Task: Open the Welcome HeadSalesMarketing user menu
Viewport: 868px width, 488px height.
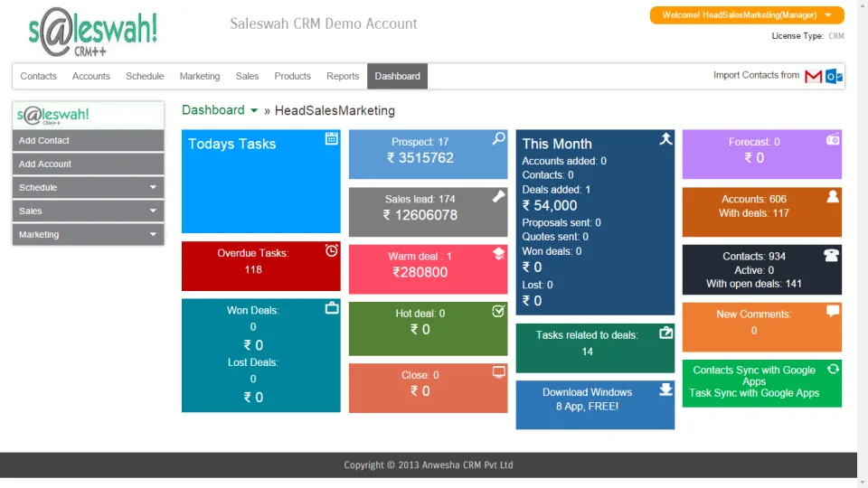Action: [747, 15]
